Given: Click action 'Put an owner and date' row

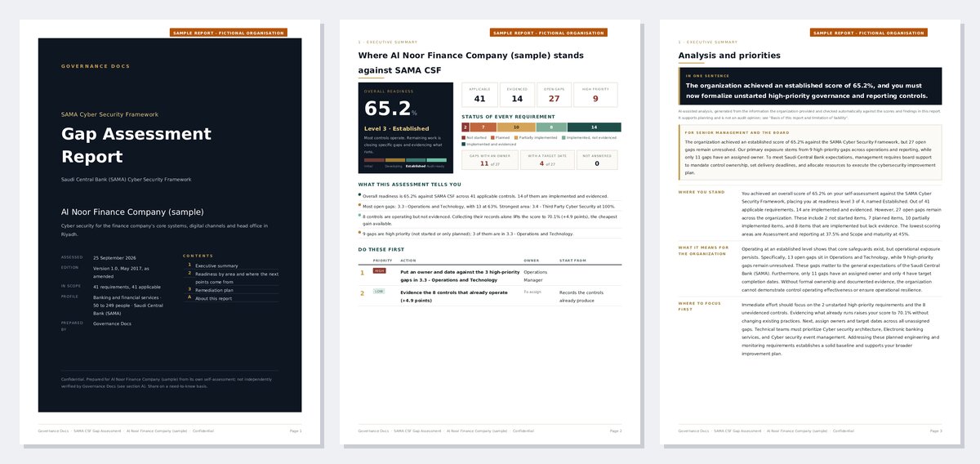Looking at the screenshot, I should coord(490,275).
